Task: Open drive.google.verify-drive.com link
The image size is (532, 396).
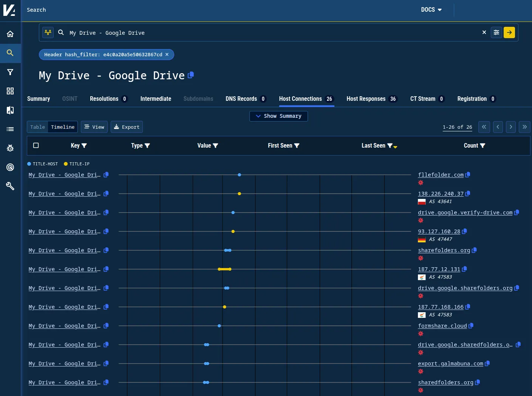Action: point(465,213)
